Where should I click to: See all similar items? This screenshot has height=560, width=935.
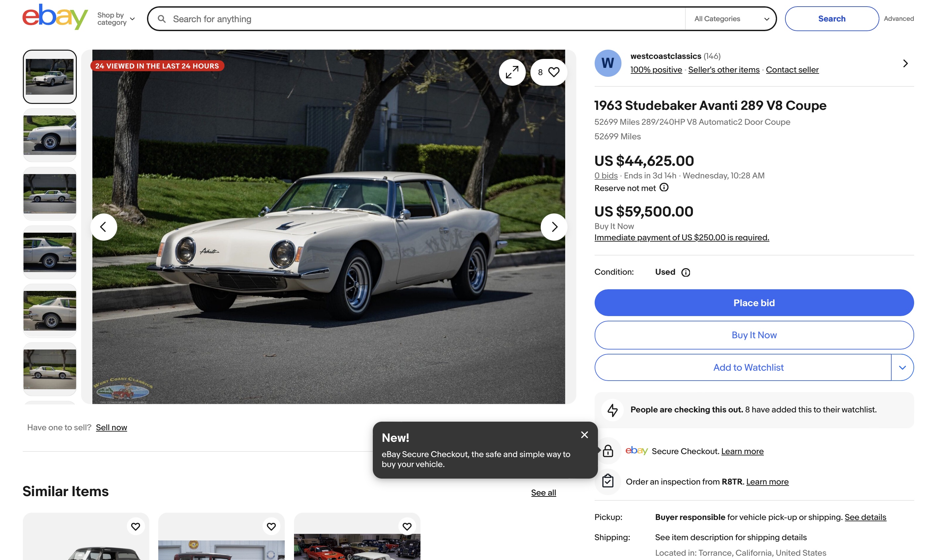(543, 493)
